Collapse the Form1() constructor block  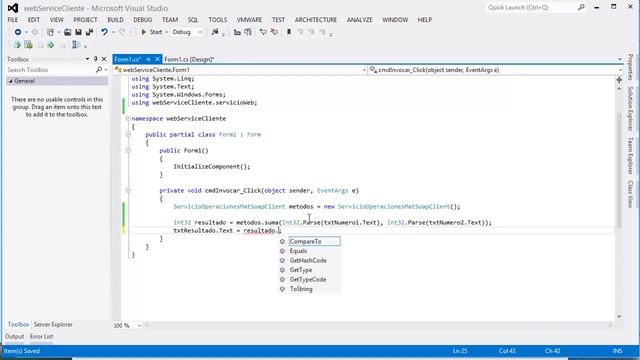point(128,150)
